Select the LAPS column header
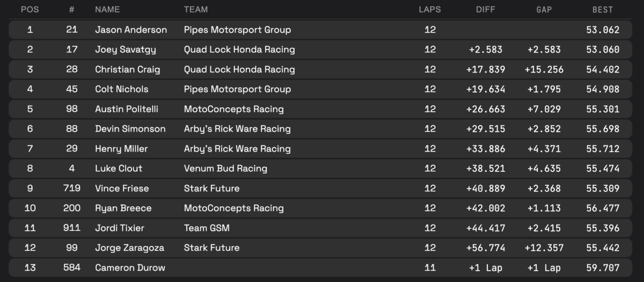Viewport: 644px width, 282px height. tap(430, 10)
